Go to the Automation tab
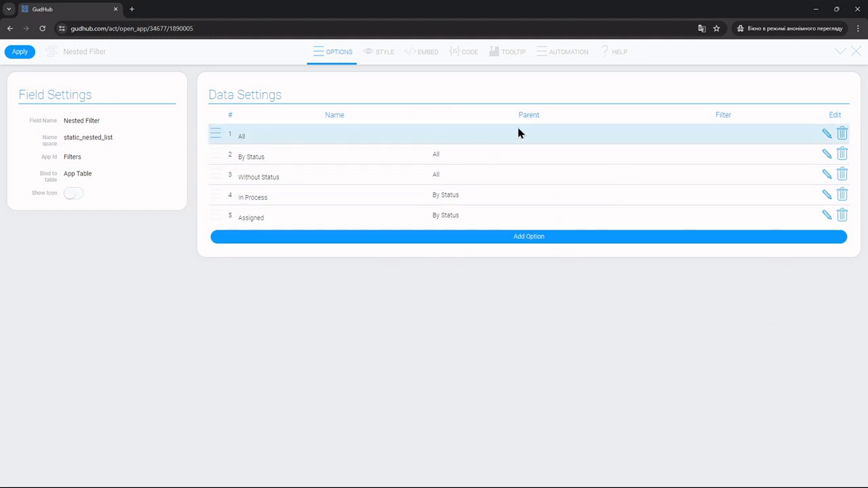The height and width of the screenshot is (488, 868). click(563, 52)
